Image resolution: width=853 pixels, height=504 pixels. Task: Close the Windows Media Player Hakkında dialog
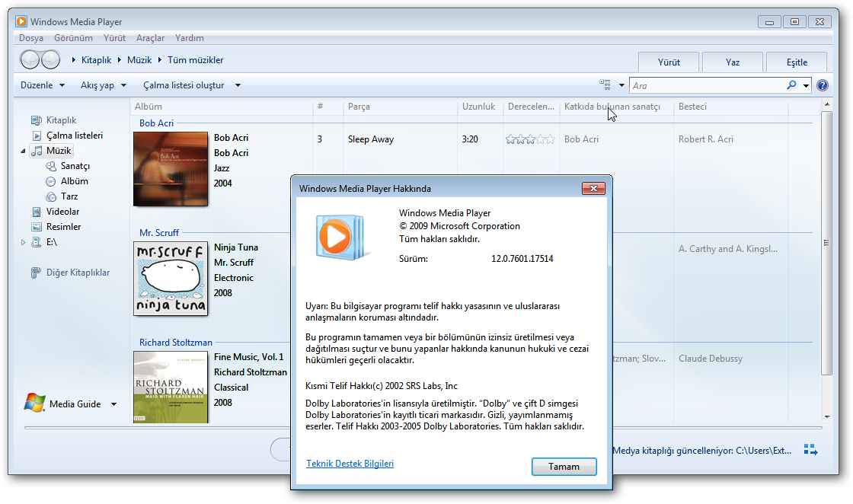[593, 188]
